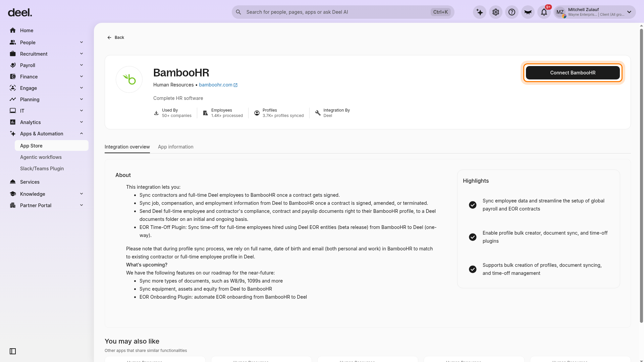Click the 'Highlights' heading
This screenshot has height=362, width=644.
[x=476, y=181]
